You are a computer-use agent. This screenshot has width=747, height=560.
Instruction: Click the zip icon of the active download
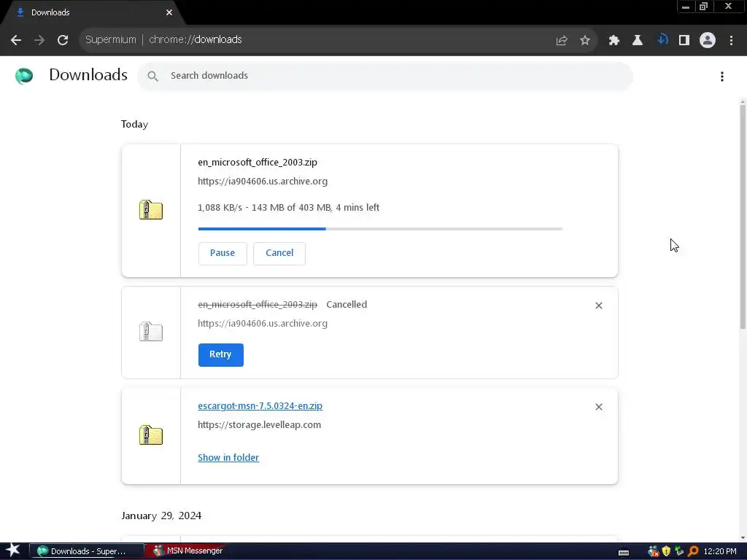point(151,210)
